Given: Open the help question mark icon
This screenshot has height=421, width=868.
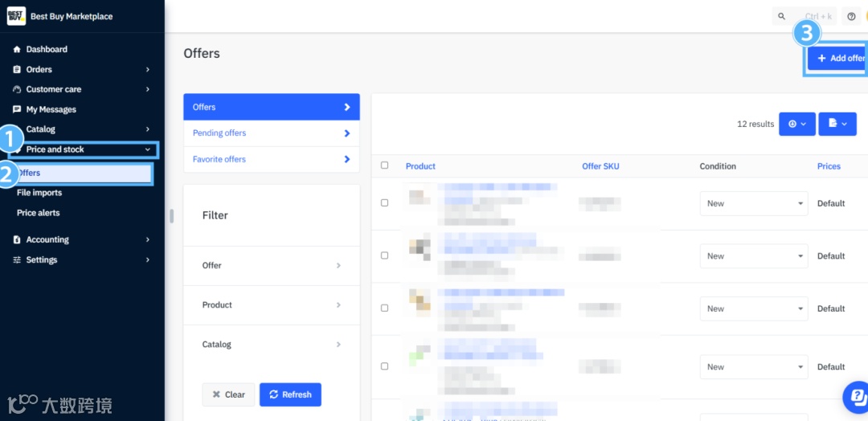Looking at the screenshot, I should pos(851,16).
